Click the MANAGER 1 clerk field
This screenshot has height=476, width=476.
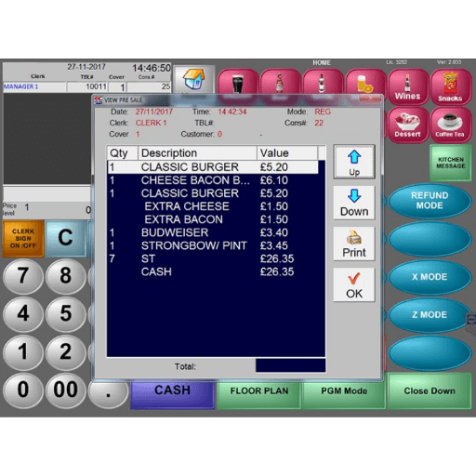[34, 86]
